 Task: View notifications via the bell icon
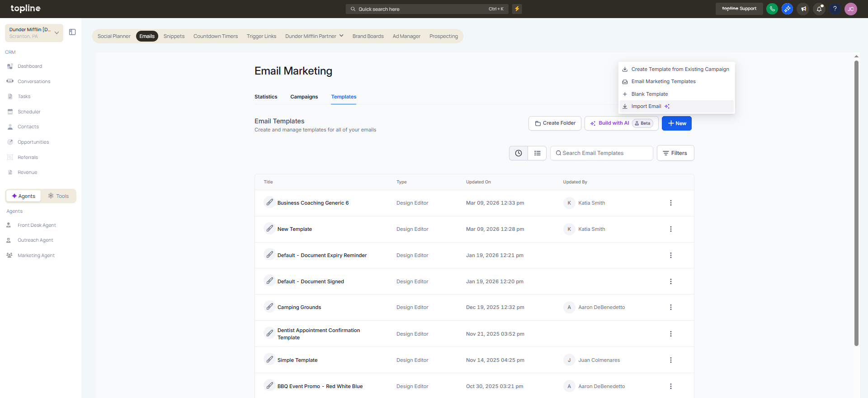click(x=819, y=9)
